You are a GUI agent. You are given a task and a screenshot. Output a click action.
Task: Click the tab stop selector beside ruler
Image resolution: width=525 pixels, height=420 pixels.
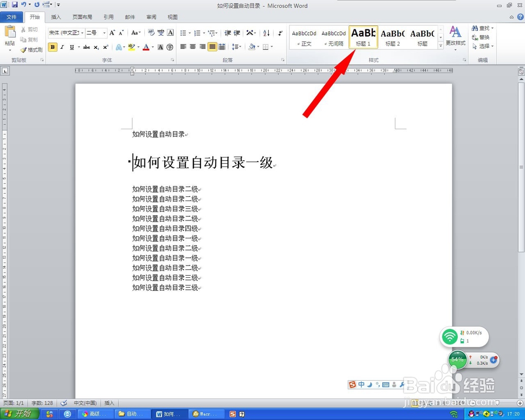coord(5,71)
